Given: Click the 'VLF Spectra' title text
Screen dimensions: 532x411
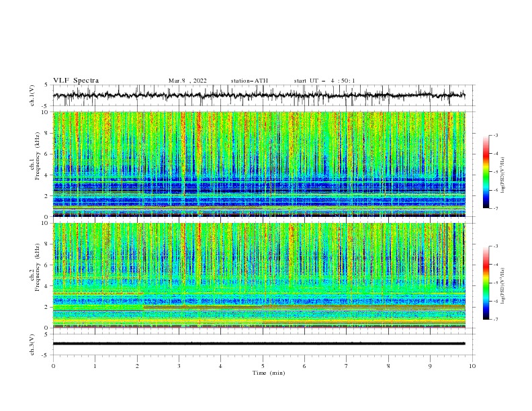Looking at the screenshot, I should click(76, 81).
